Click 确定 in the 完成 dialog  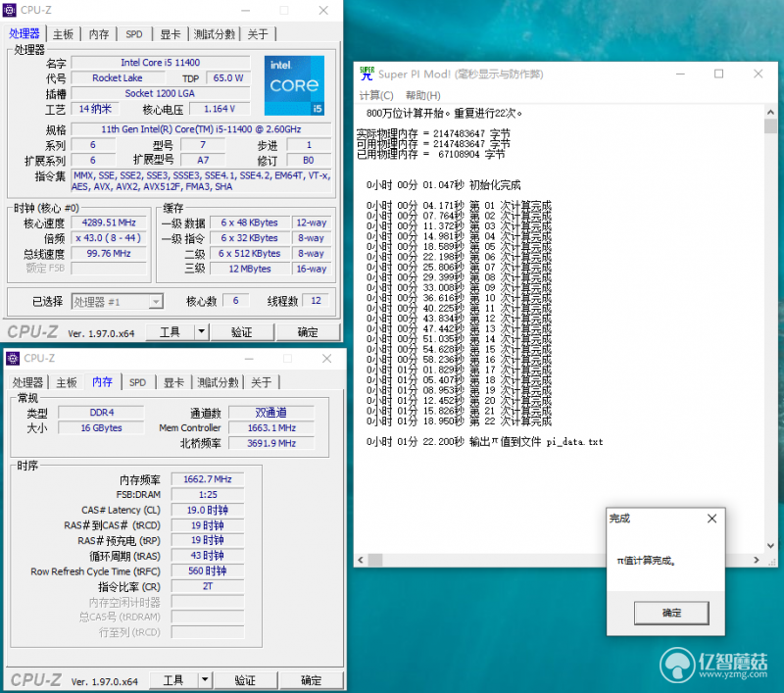pyautogui.click(x=671, y=613)
